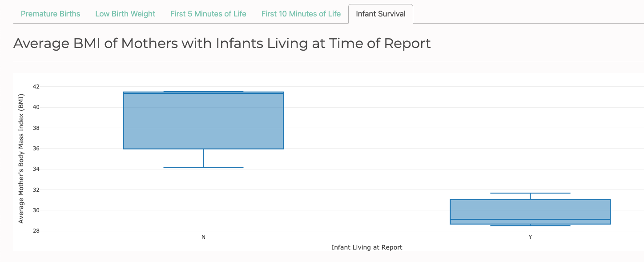
Task: View the First 10 Minutes of Life tab
Action: 301,14
